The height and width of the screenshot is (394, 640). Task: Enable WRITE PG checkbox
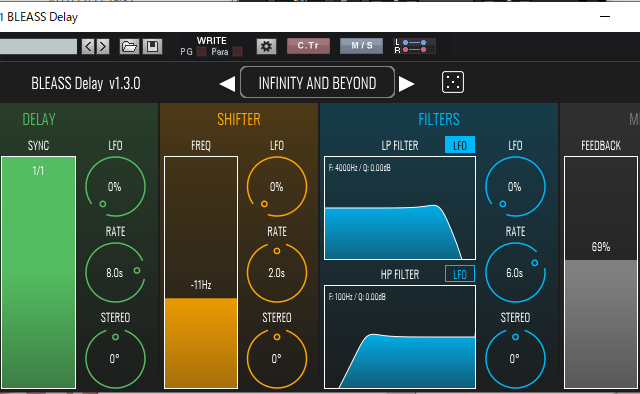point(201,52)
